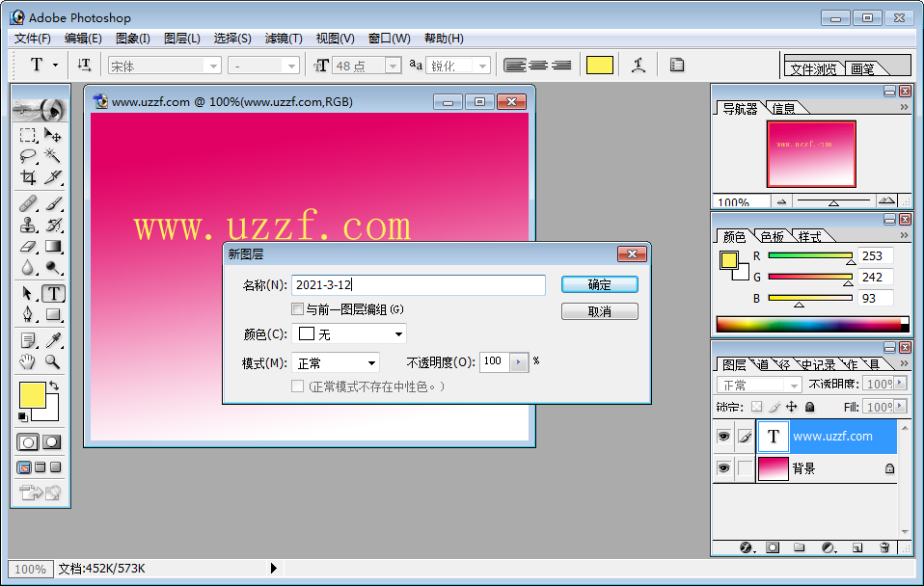
Task: Select the Blur tool
Action: 28,267
